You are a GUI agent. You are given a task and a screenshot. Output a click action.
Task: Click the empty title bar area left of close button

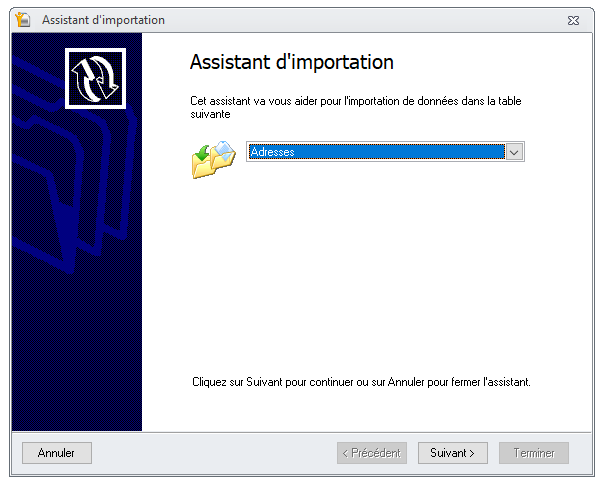[x=380, y=20]
